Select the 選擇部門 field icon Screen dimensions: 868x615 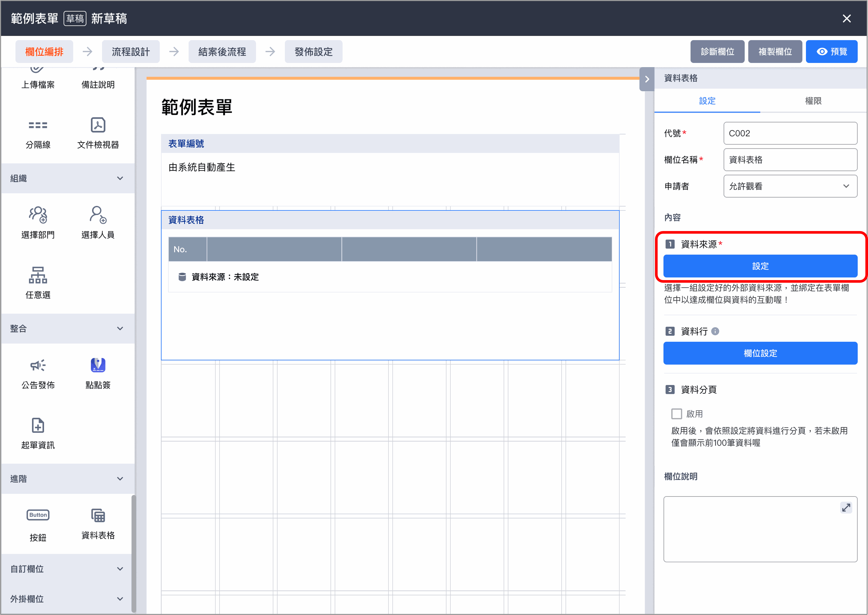(38, 214)
